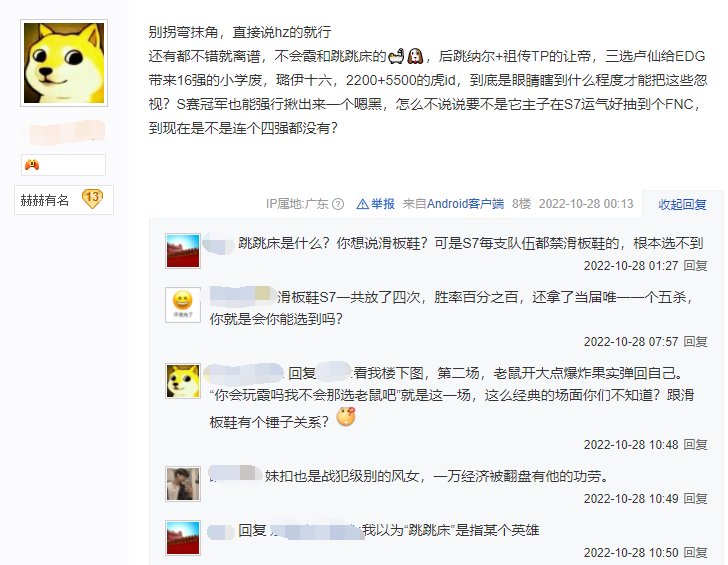Click the poster's doge avatar
This screenshot has width=728, height=565.
[64, 63]
